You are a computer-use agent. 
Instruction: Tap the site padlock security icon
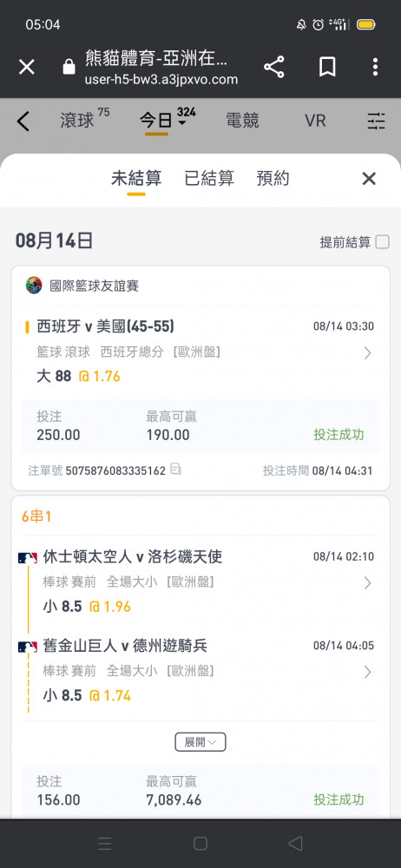point(69,67)
